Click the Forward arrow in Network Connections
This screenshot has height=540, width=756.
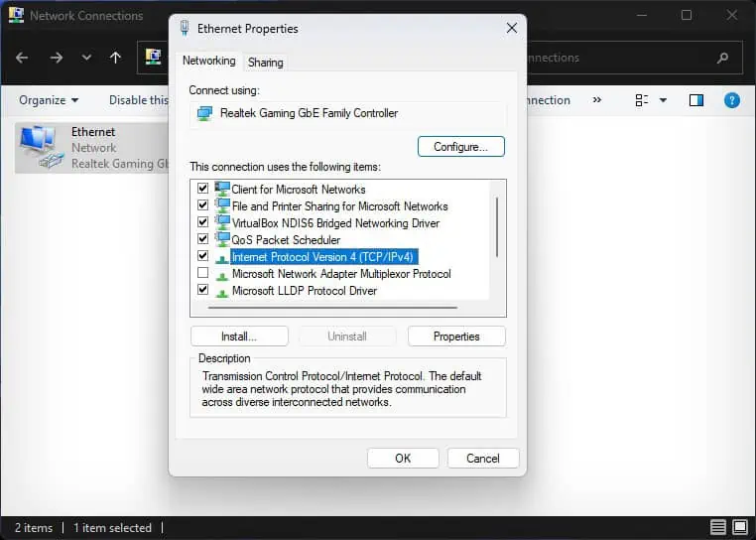[57, 58]
